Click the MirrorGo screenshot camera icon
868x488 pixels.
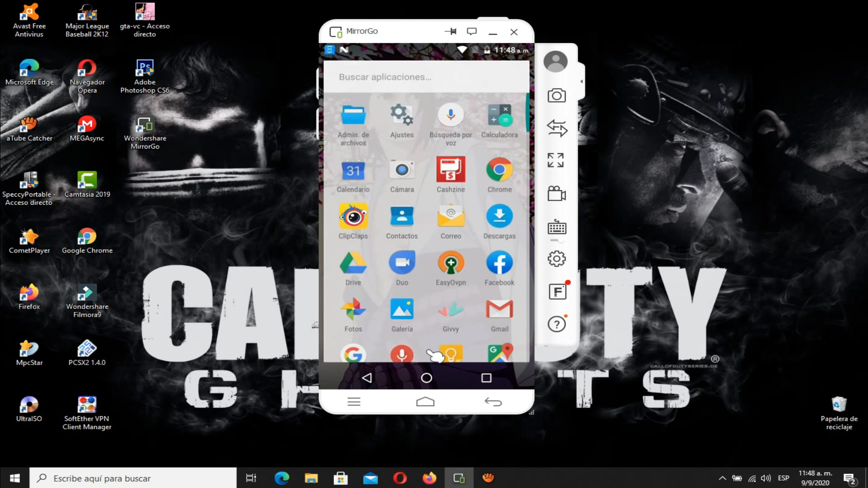coord(557,96)
